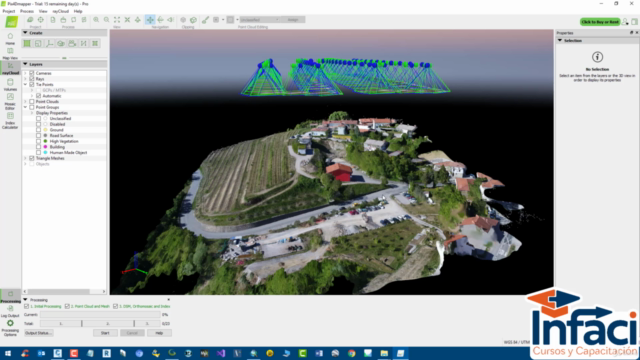Expand the Display Properties node

[32, 113]
